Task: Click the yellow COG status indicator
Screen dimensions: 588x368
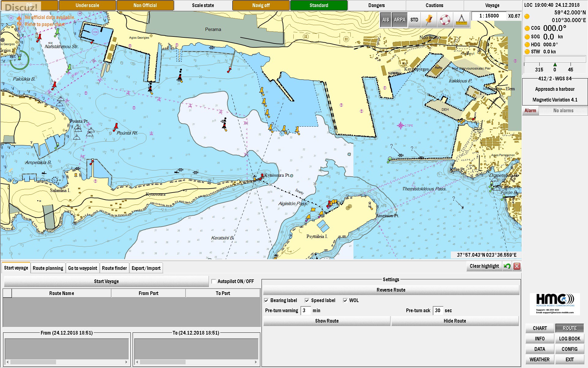Action: (527, 28)
